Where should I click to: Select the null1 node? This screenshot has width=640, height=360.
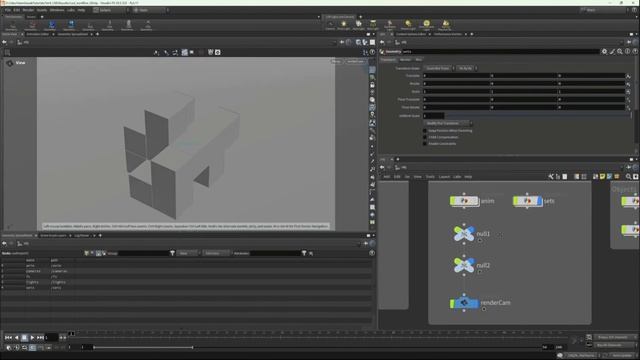[x=464, y=234]
